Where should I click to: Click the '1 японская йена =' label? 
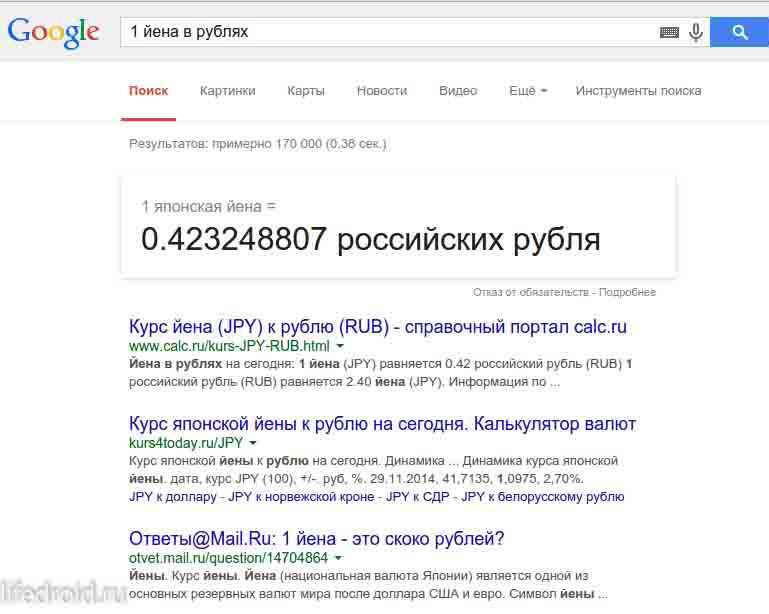click(209, 207)
